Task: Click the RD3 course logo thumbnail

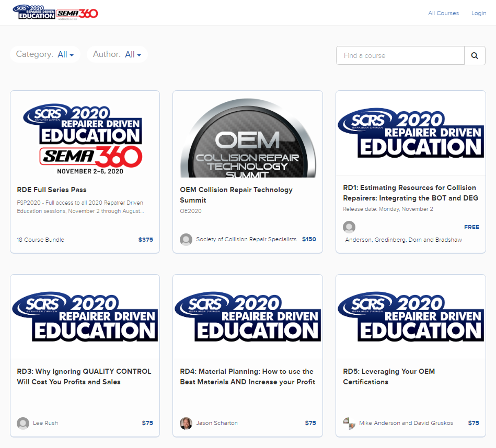Action: [85, 316]
